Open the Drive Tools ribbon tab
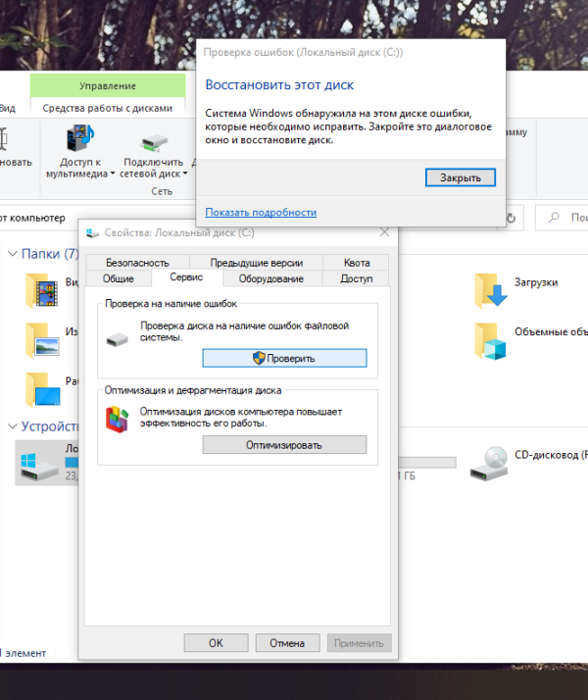This screenshot has width=588, height=700. (x=108, y=108)
